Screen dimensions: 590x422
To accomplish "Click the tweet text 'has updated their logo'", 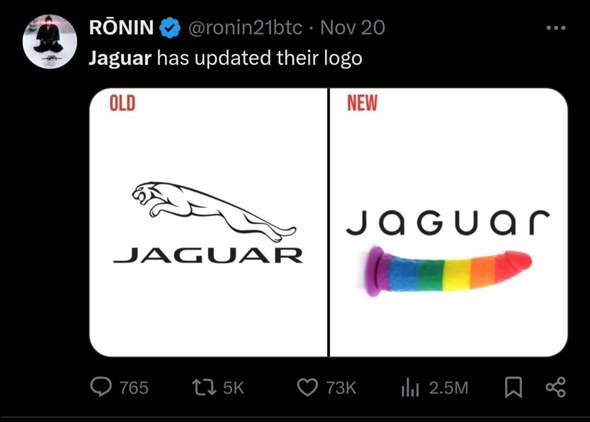I will pyautogui.click(x=260, y=59).
